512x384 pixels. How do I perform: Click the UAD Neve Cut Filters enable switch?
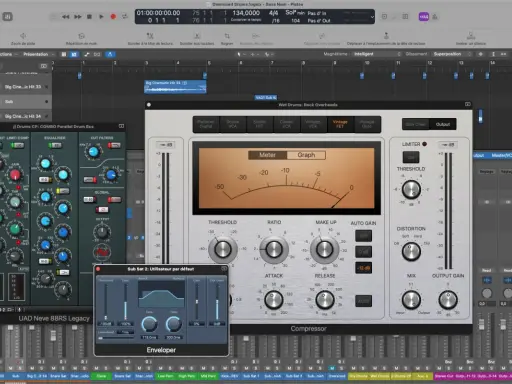[114, 145]
